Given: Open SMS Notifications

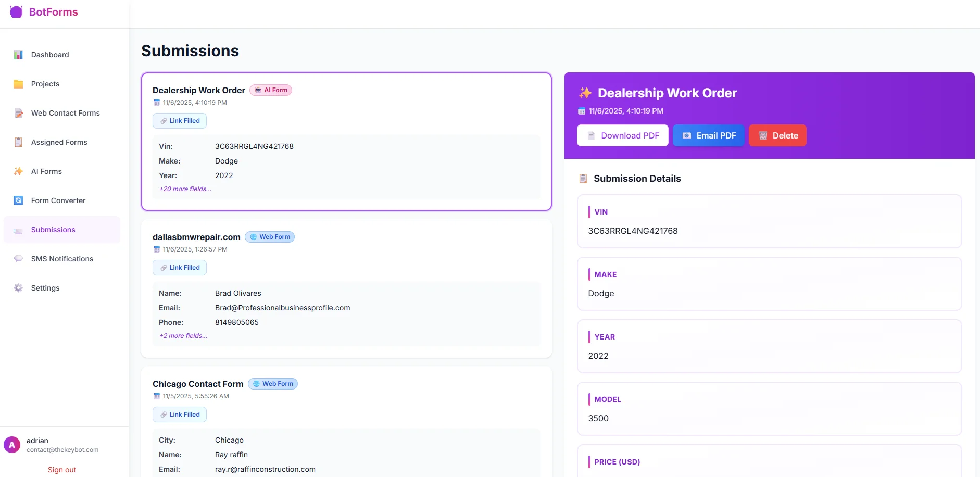Looking at the screenshot, I should coord(61,259).
